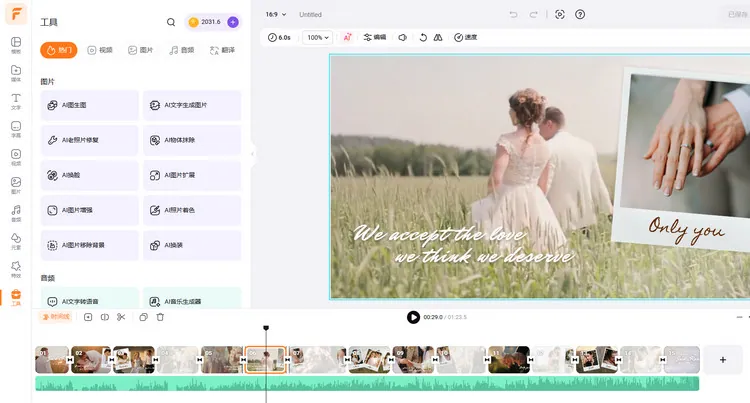Click the flip mirror icon

coord(438,37)
